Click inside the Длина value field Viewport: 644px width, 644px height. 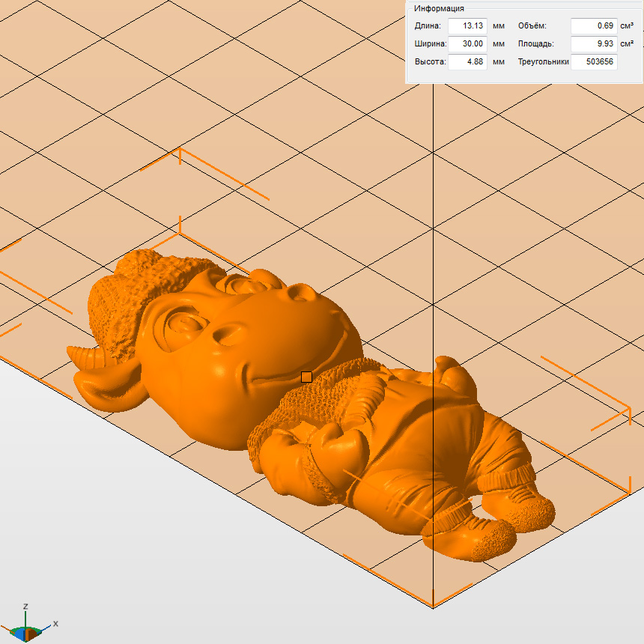point(467,26)
